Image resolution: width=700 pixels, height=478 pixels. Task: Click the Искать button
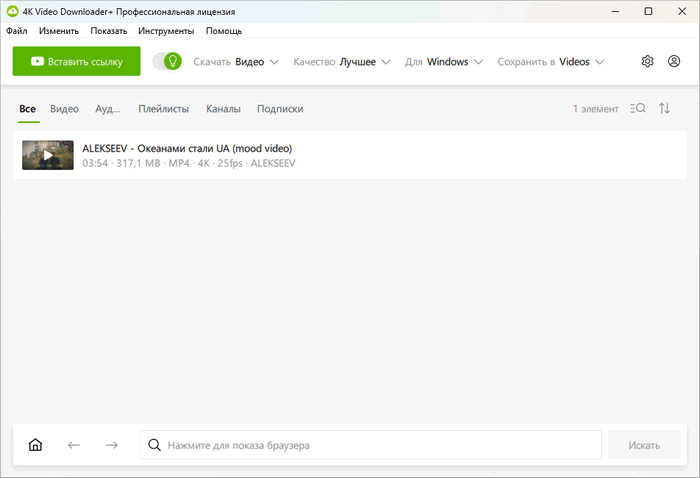point(644,445)
